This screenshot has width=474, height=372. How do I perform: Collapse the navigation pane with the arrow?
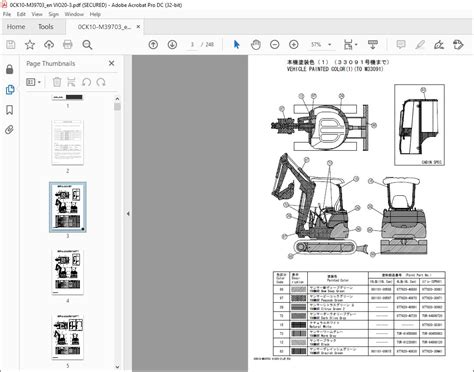point(128,214)
